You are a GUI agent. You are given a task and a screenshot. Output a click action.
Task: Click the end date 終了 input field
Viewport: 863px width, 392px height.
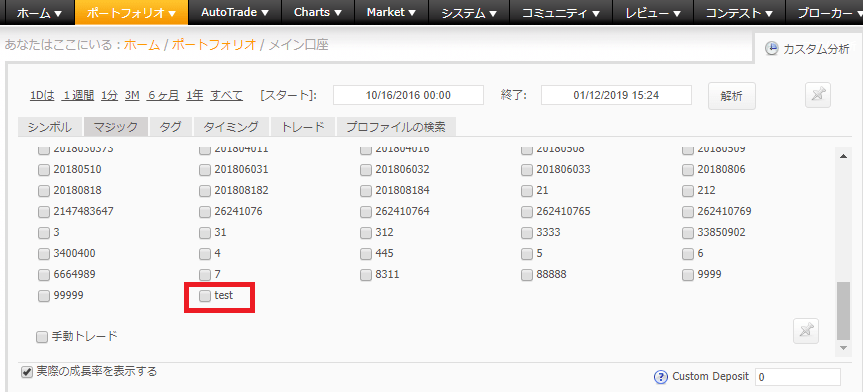click(616, 95)
